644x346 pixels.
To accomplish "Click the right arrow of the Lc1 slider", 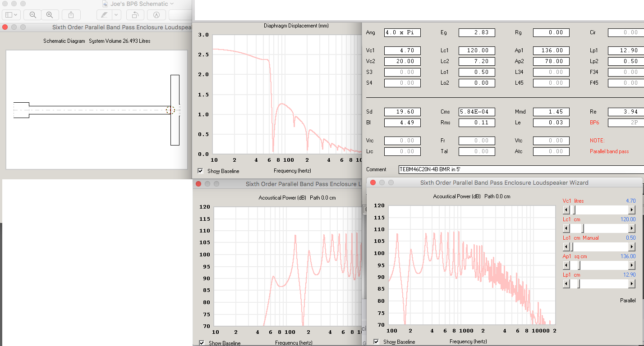I will (632, 228).
